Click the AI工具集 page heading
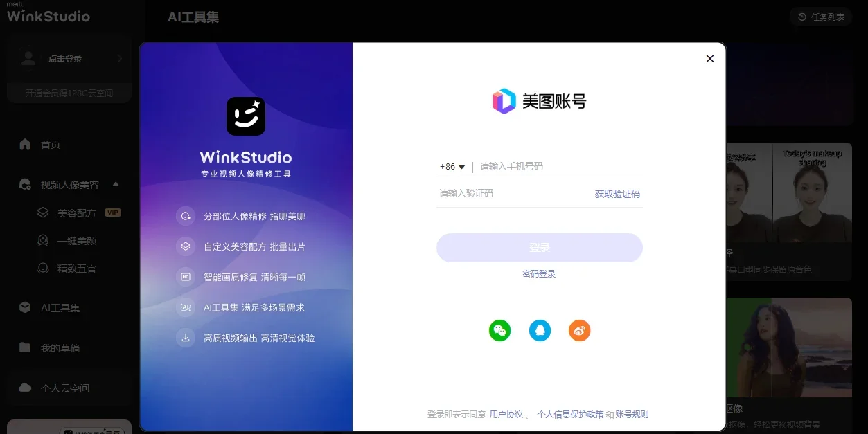Image resolution: width=868 pixels, height=434 pixels. 193,17
